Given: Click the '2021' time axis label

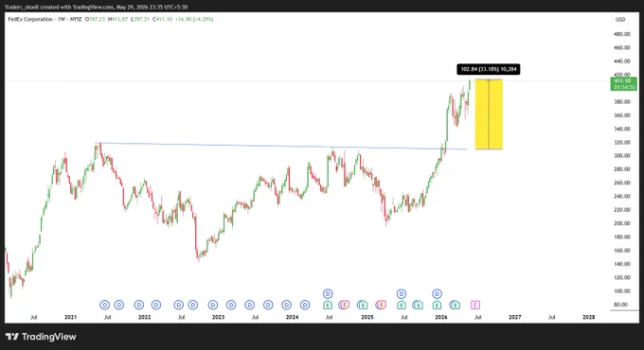Looking at the screenshot, I should (x=71, y=317).
